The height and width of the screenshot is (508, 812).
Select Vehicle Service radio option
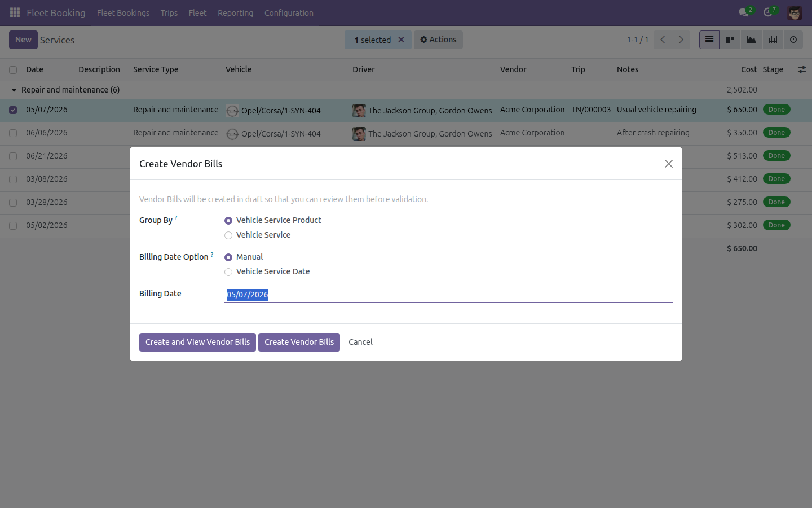228,235
